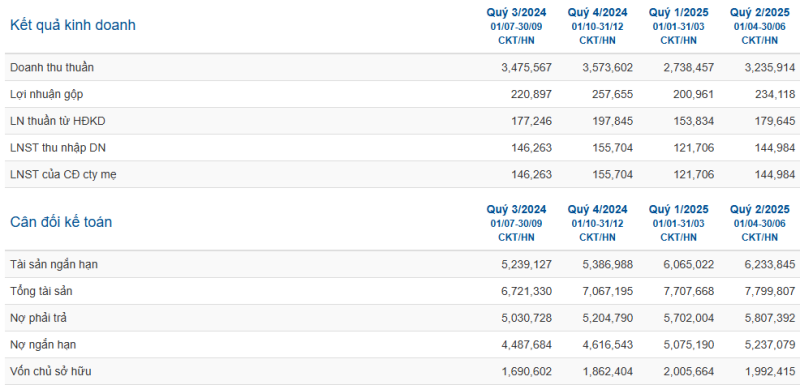
Task: Click the Tổng tài sản row label
Action: click(x=41, y=291)
